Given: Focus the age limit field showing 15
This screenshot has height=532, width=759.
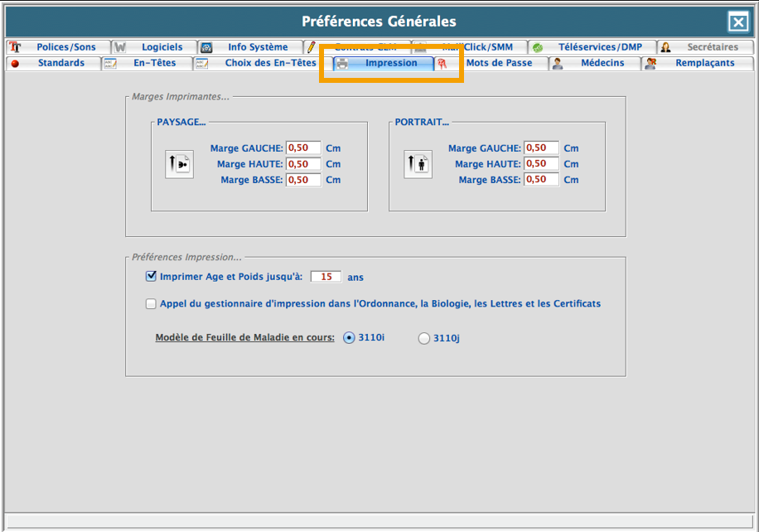Looking at the screenshot, I should click(x=326, y=277).
